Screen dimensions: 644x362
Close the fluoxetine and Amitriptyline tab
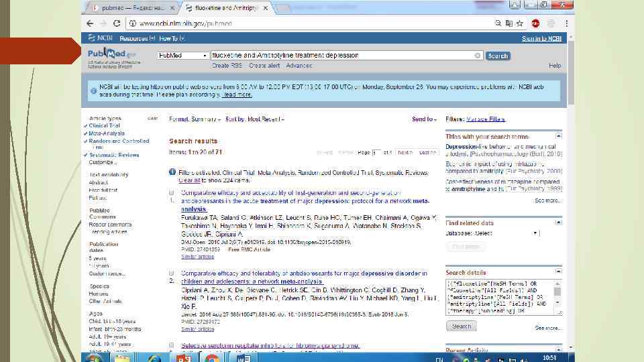pos(266,8)
